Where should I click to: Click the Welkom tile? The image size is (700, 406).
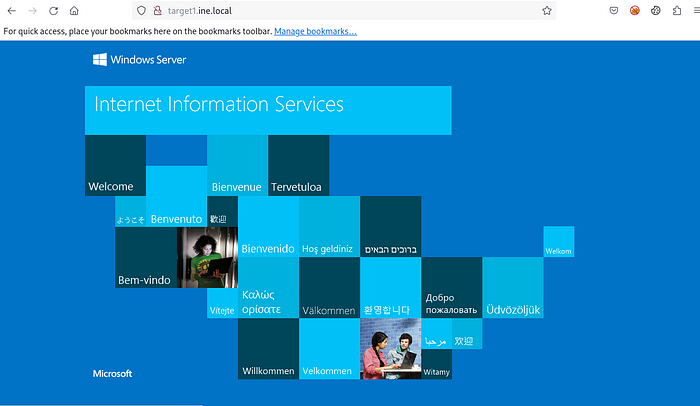point(558,242)
